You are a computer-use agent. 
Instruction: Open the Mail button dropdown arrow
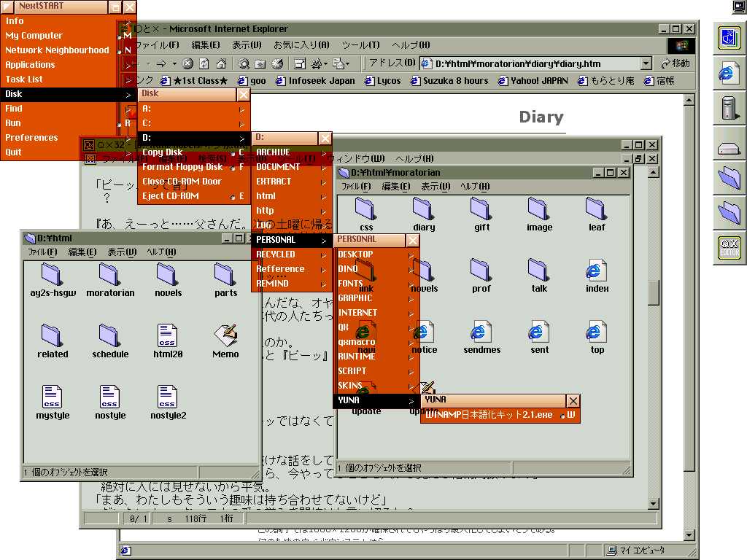(347, 63)
